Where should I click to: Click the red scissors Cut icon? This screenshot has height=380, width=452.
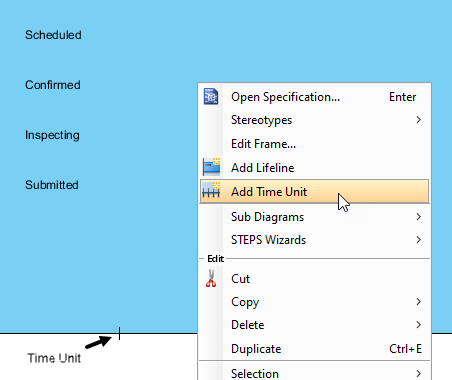[211, 278]
